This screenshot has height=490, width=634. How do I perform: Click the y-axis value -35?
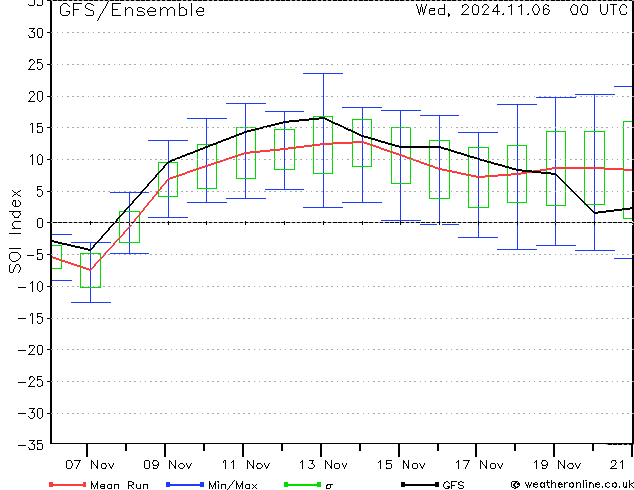point(31,445)
